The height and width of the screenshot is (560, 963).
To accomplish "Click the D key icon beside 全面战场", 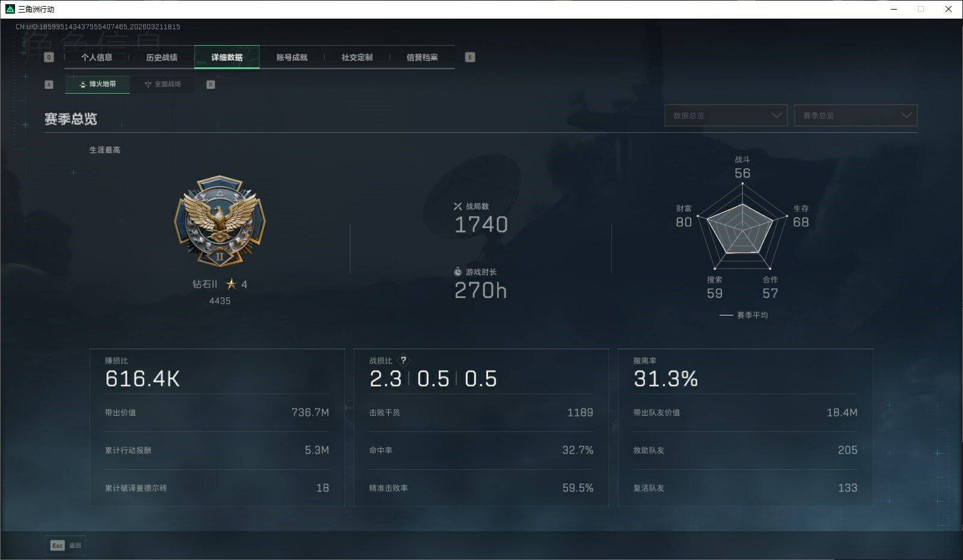I will [x=210, y=84].
